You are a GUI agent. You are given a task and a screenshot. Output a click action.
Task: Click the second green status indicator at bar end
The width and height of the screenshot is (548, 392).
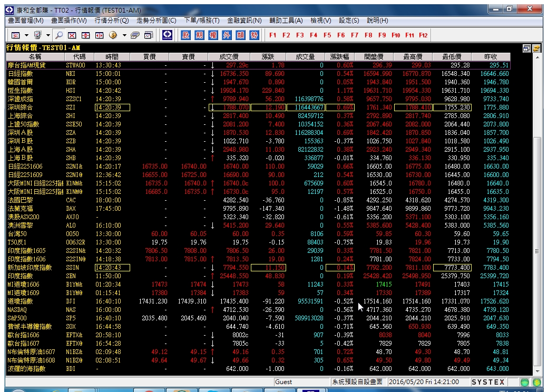[x=537, y=382]
